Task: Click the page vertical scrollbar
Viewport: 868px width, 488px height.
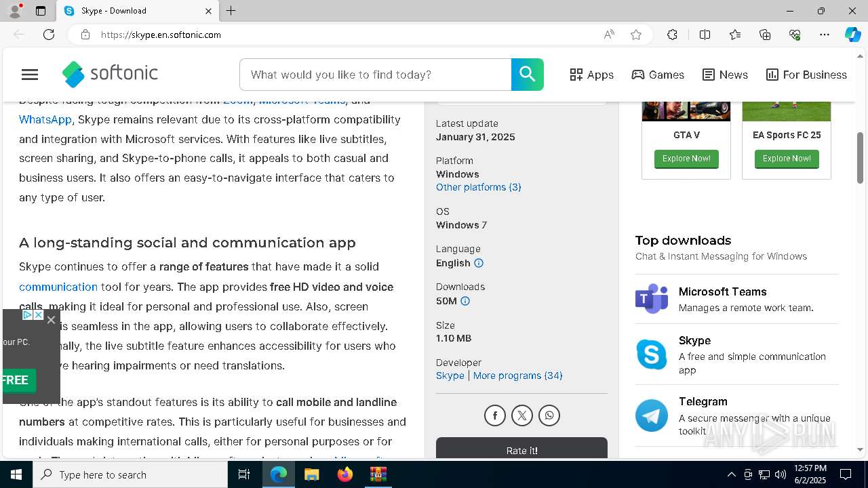Action: point(861,157)
